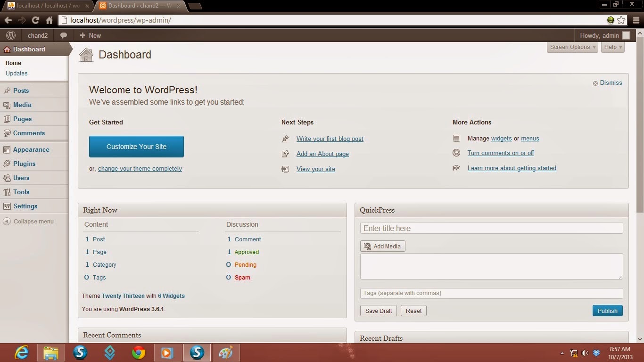The height and width of the screenshot is (362, 644).
Task: Open Write your first blog post link
Action: [330, 139]
